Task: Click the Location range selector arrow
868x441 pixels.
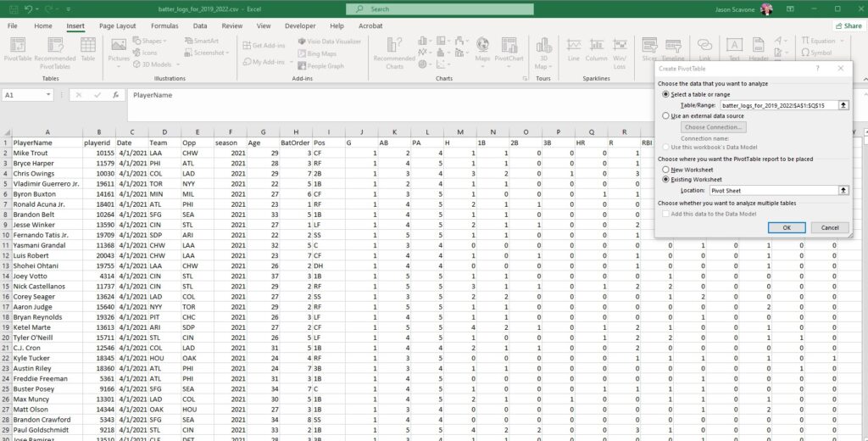Action: coord(843,190)
